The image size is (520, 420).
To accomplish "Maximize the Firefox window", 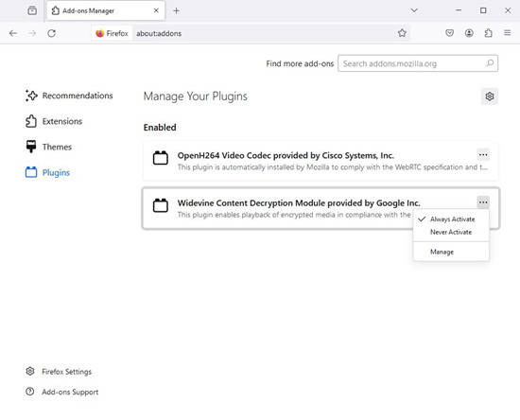I will [483, 10].
